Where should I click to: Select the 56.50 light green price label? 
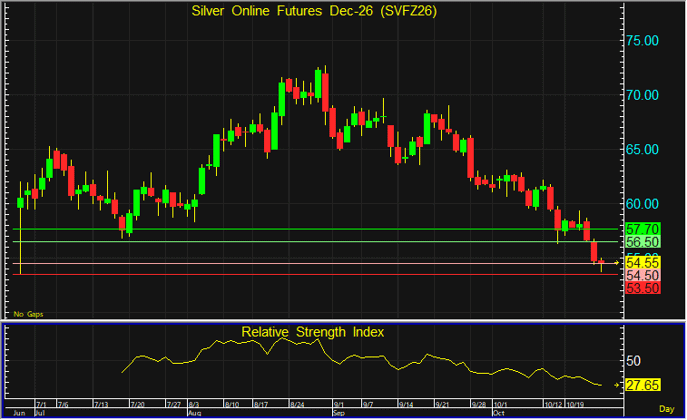point(642,242)
